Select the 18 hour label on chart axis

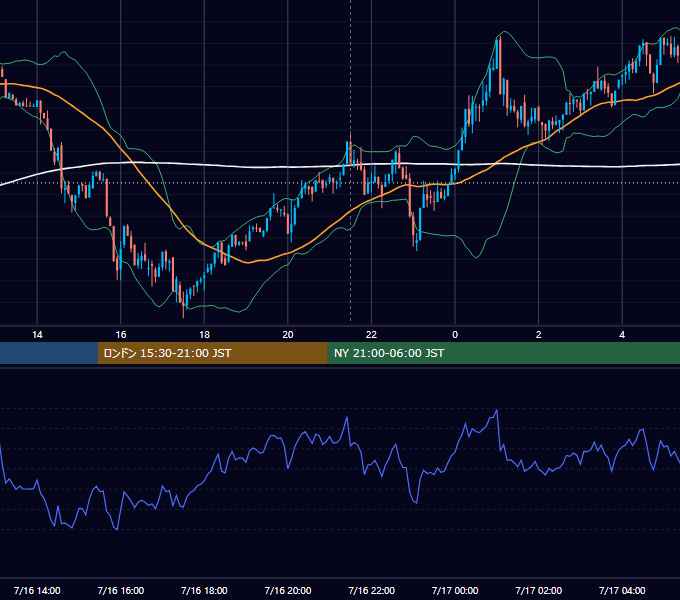(x=204, y=334)
